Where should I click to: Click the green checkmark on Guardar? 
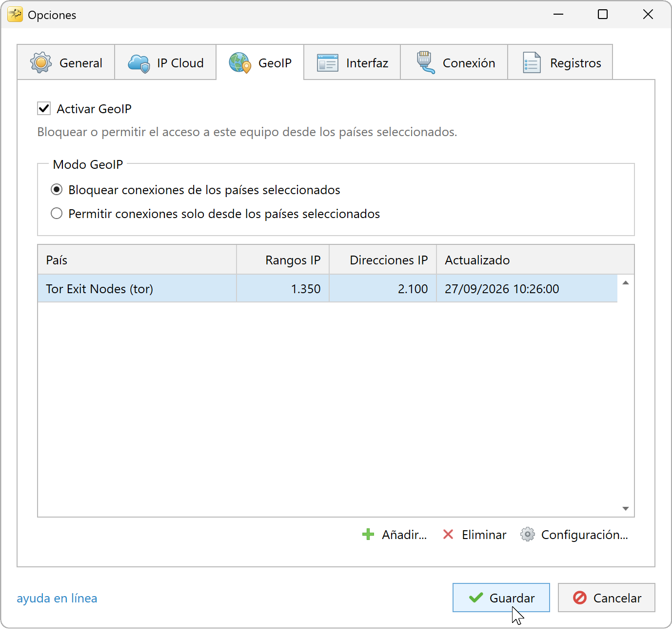coord(476,598)
